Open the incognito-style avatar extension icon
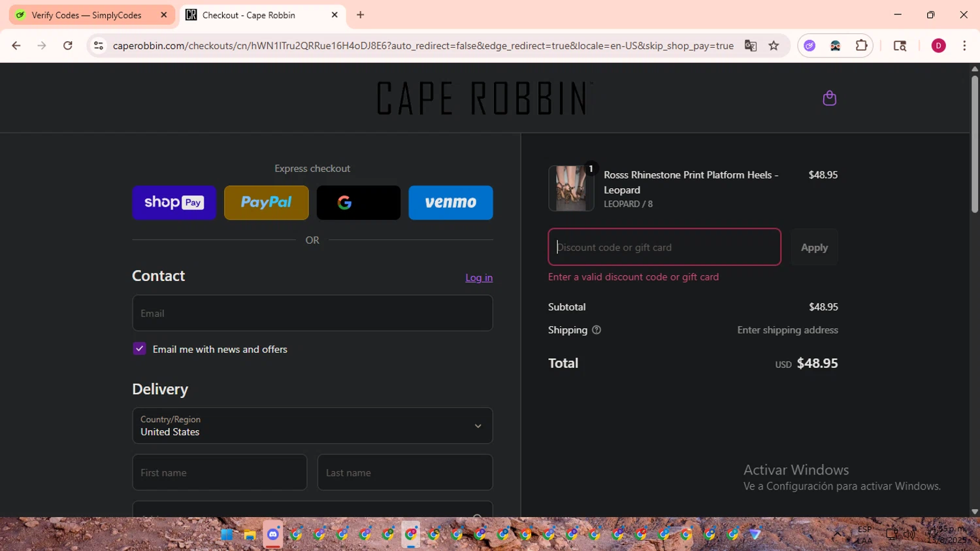This screenshot has height=551, width=980. [x=836, y=46]
